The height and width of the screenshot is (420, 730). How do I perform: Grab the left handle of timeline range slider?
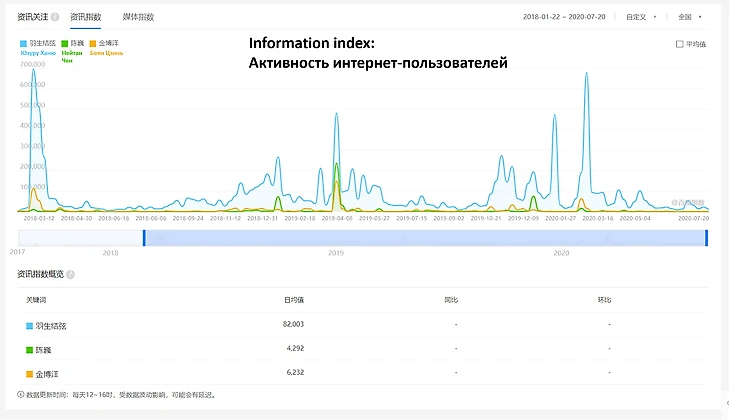pyautogui.click(x=144, y=238)
